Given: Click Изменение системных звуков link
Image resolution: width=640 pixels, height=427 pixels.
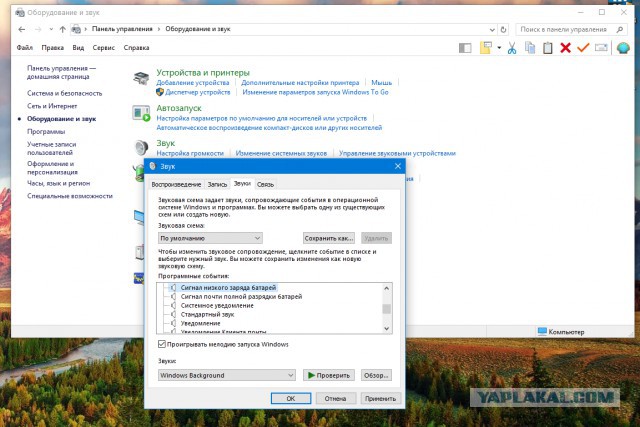Looking at the screenshot, I should pyautogui.click(x=281, y=153).
